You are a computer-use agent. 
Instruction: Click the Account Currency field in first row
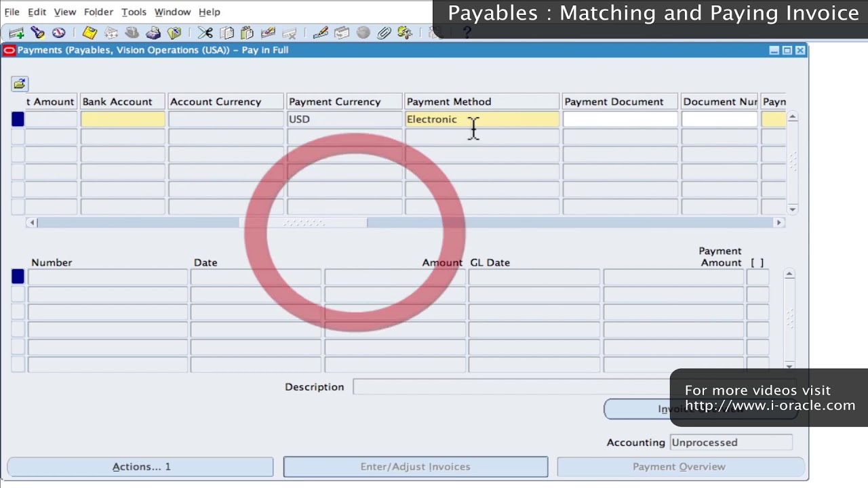226,119
